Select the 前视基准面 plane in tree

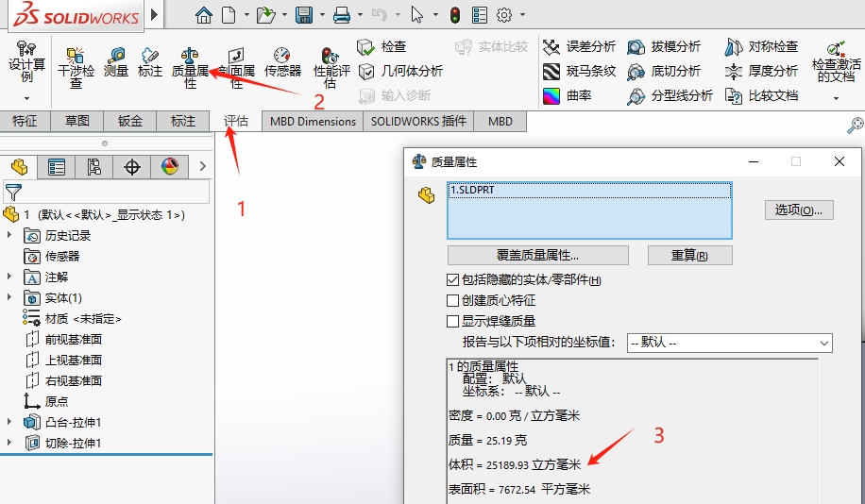[x=73, y=339]
